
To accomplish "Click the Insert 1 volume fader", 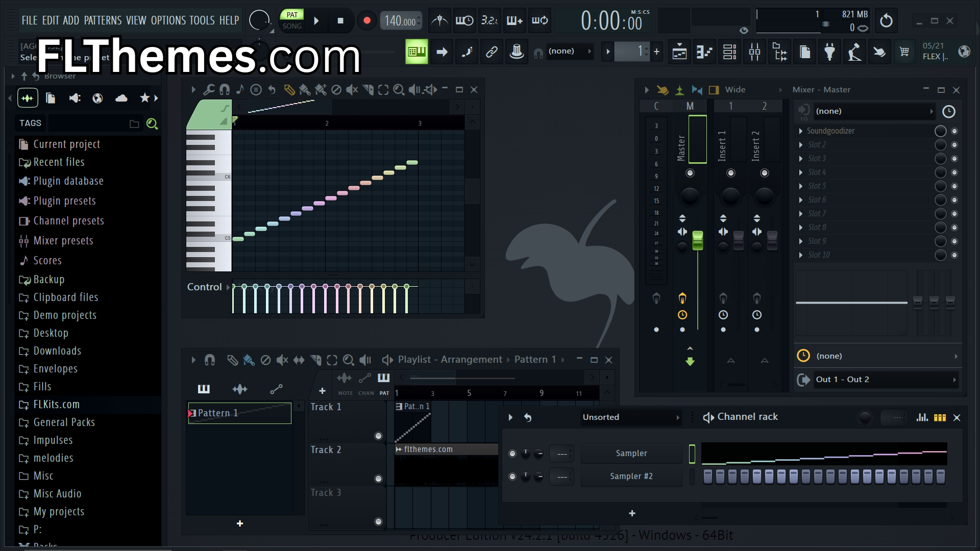I will (x=738, y=240).
